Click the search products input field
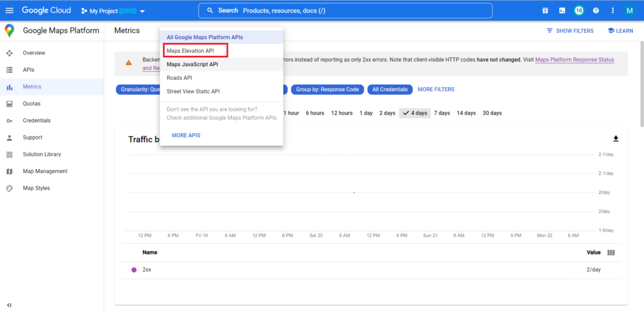 click(x=345, y=11)
